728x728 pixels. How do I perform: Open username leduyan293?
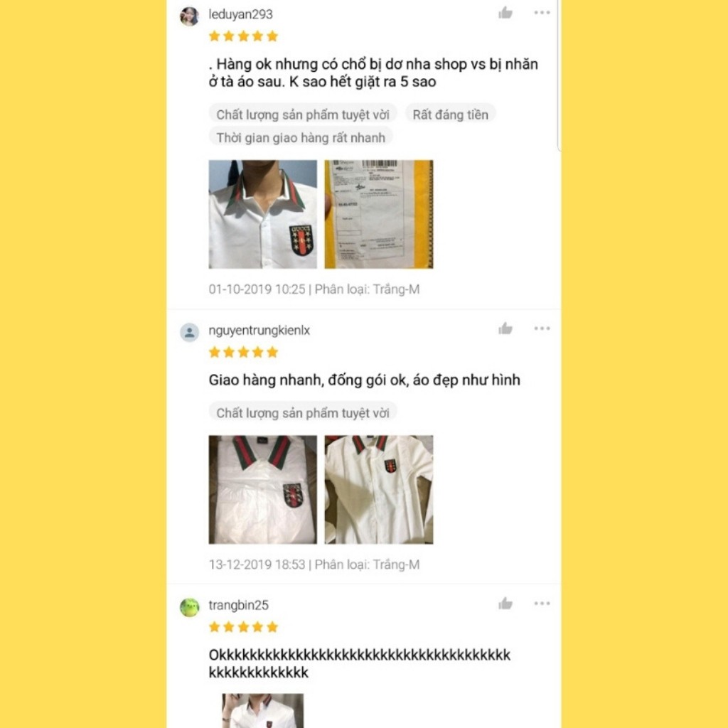pyautogui.click(x=240, y=14)
